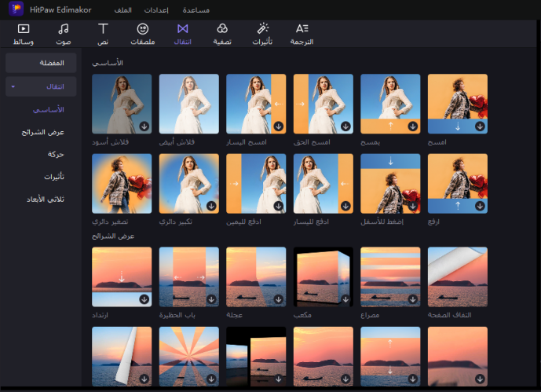This screenshot has width=541, height=392.
Task: Download the فلاش أسود transition
Action: point(144,126)
